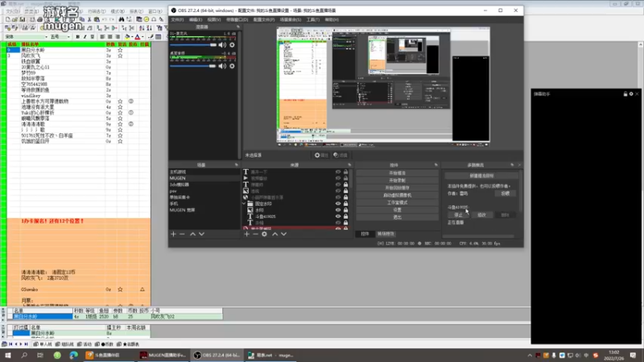Toggle the lock icon on the 弹幕助手 panel
Screen dimensions: 644x362
tap(625, 94)
